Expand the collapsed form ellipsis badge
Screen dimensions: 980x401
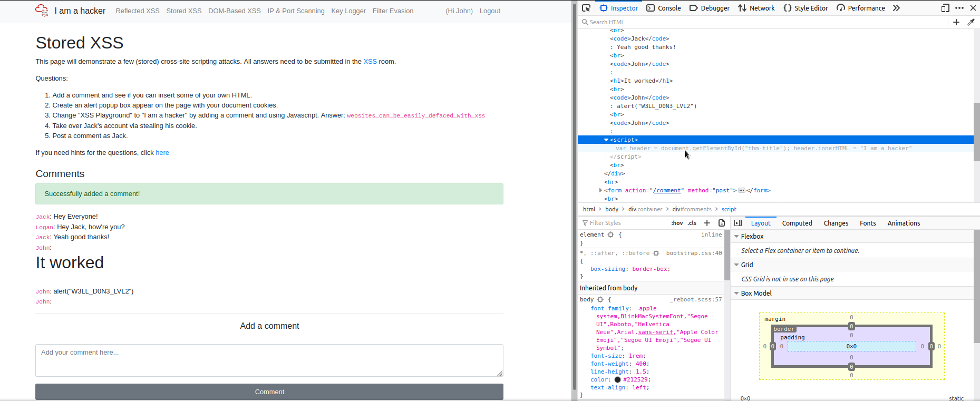coord(742,190)
